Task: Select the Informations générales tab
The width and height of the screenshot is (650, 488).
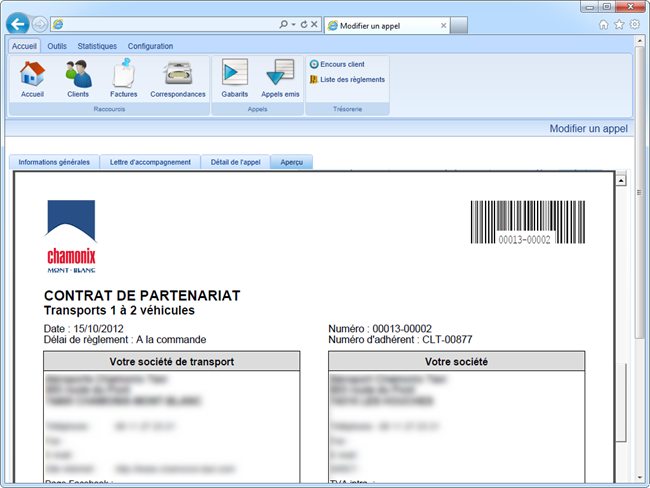Action: [54, 162]
